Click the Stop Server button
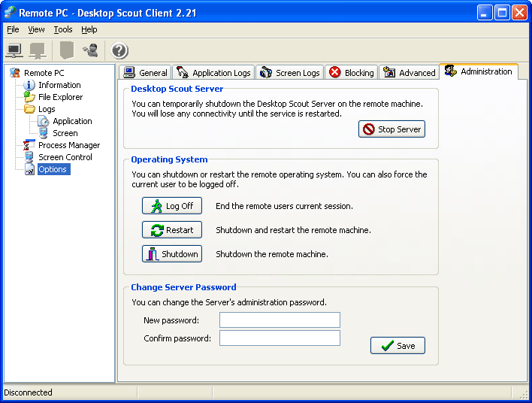This screenshot has width=532, height=403. (391, 129)
